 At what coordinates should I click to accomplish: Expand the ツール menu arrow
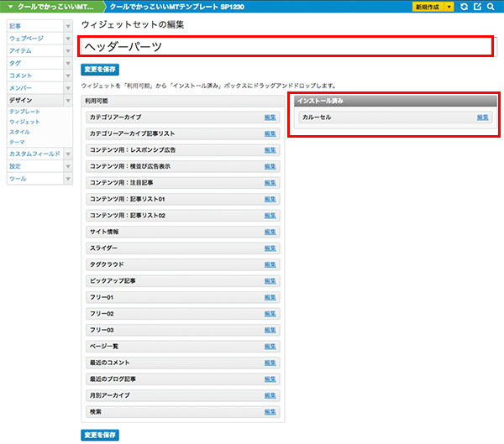[68, 179]
